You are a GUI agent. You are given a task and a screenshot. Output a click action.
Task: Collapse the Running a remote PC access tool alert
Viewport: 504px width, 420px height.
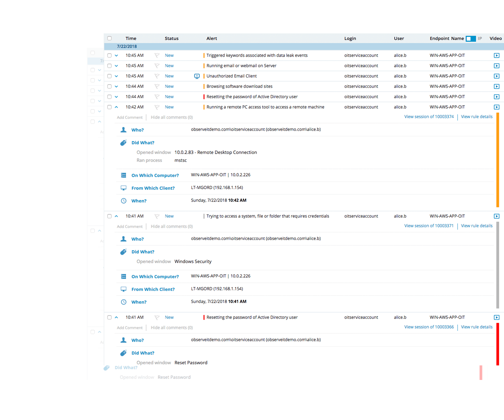pyautogui.click(x=116, y=107)
